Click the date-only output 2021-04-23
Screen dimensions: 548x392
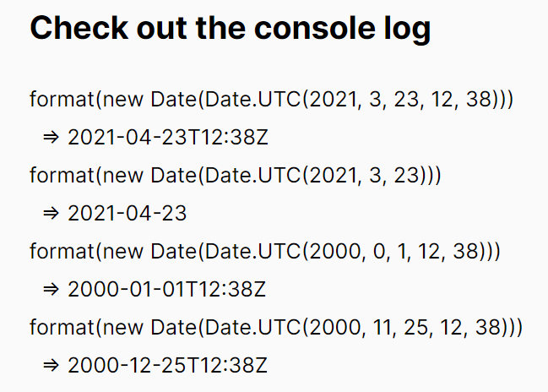127,214
